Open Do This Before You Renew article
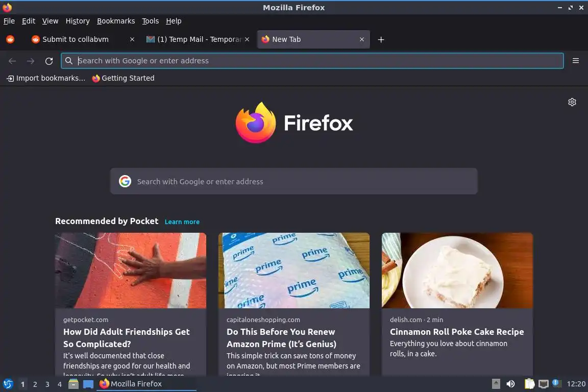Viewport: 588px width, 392px height. (x=281, y=337)
